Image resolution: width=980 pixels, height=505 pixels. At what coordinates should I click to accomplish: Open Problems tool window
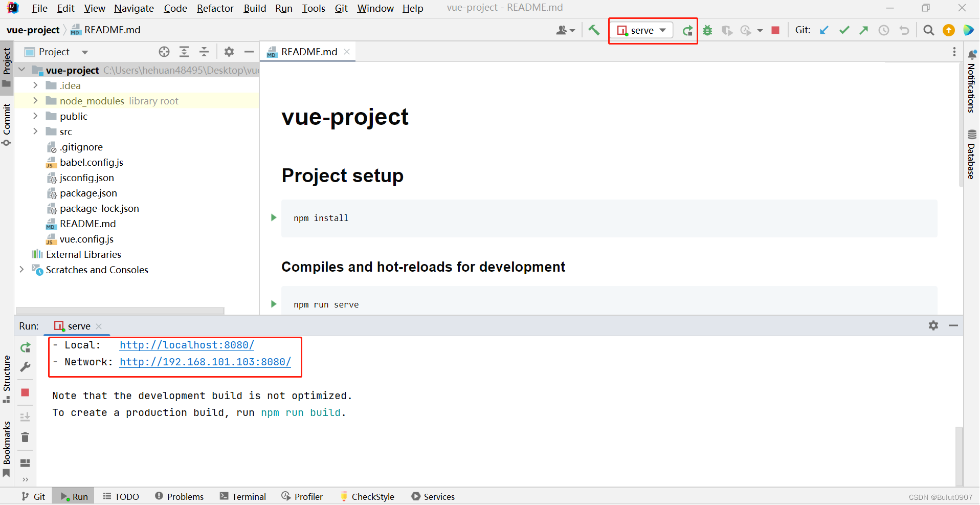[x=179, y=496]
